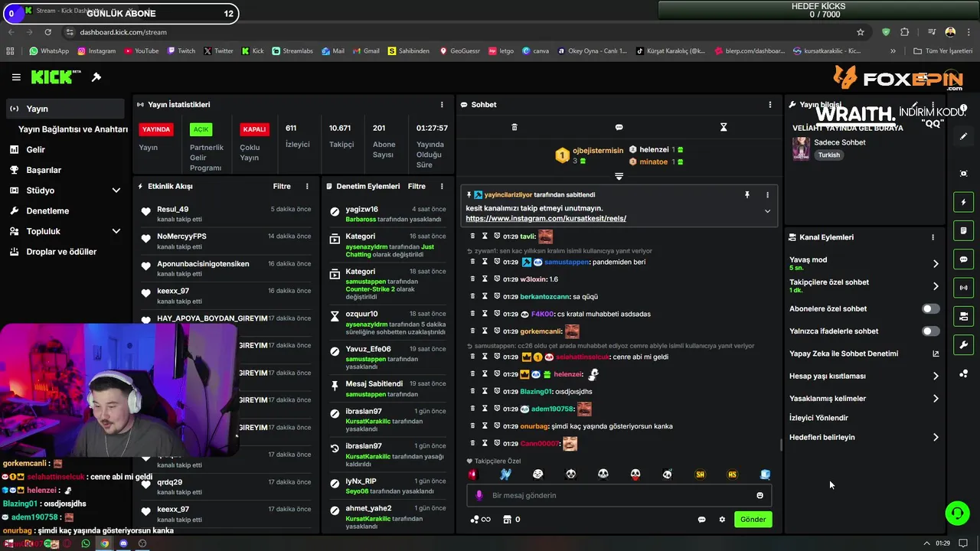
Task: Click the microphone icon in message box
Action: 479,495
